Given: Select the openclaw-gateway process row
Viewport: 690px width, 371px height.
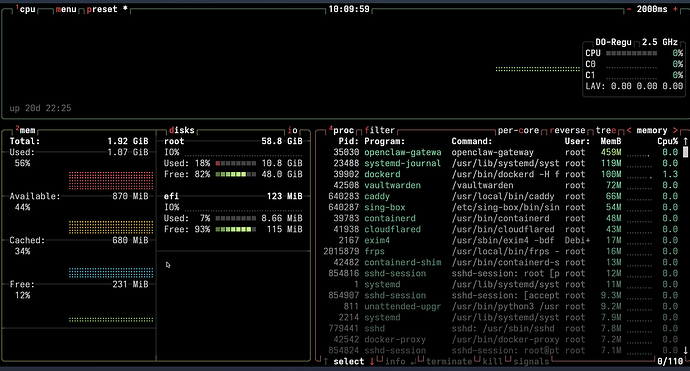Looking at the screenshot, I should click(x=501, y=152).
